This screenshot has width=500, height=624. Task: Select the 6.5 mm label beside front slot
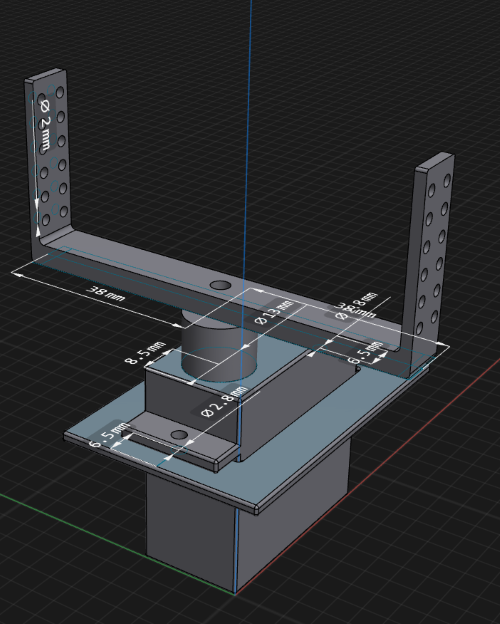tap(109, 435)
